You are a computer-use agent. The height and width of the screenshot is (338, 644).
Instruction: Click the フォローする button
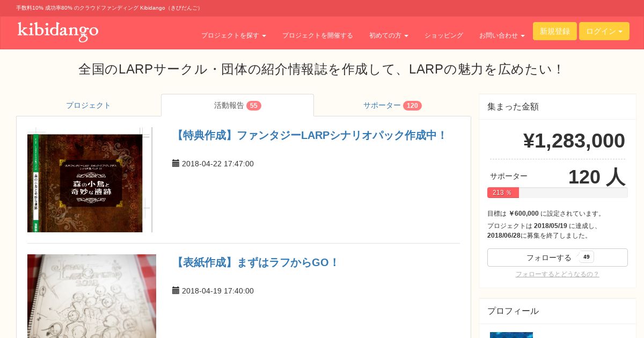point(558,258)
